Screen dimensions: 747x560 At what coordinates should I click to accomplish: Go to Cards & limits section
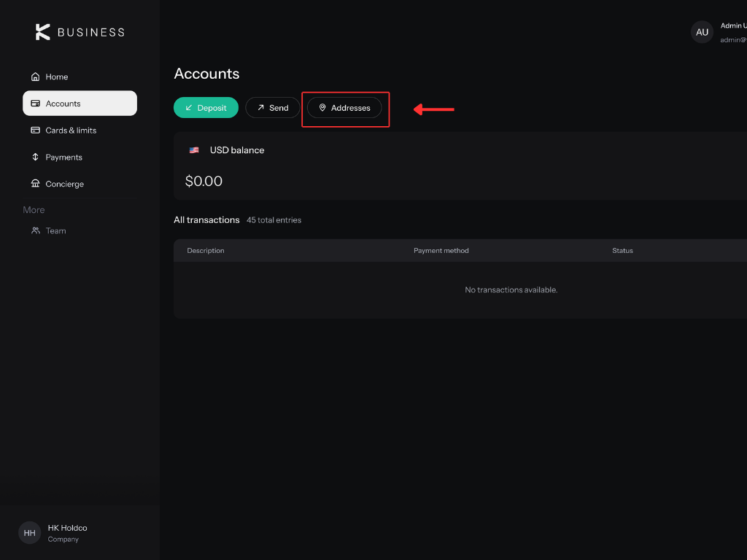[x=80, y=130]
